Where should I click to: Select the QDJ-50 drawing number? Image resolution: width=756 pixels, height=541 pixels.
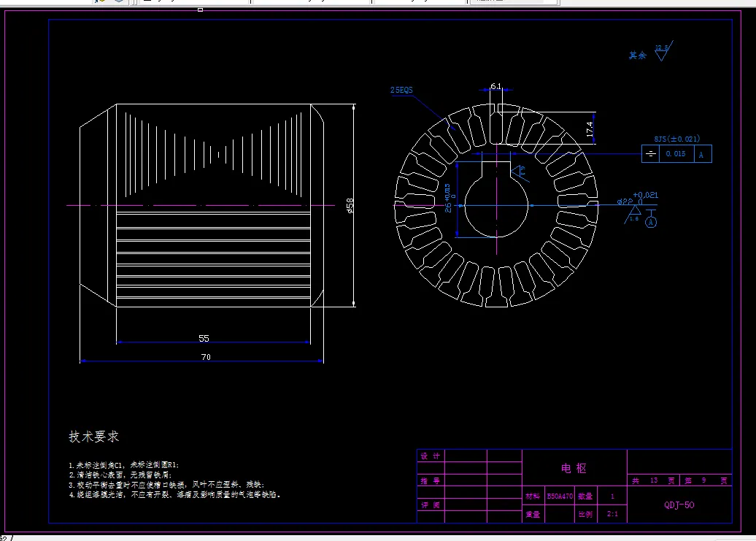679,504
